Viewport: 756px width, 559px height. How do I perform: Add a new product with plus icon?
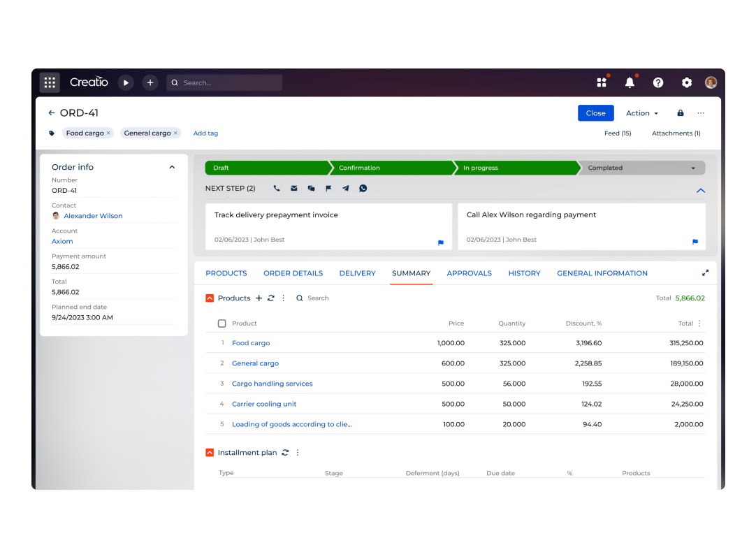point(259,298)
